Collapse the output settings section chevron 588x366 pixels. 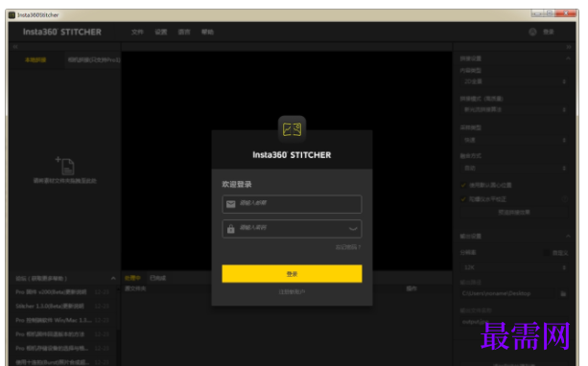click(x=568, y=236)
